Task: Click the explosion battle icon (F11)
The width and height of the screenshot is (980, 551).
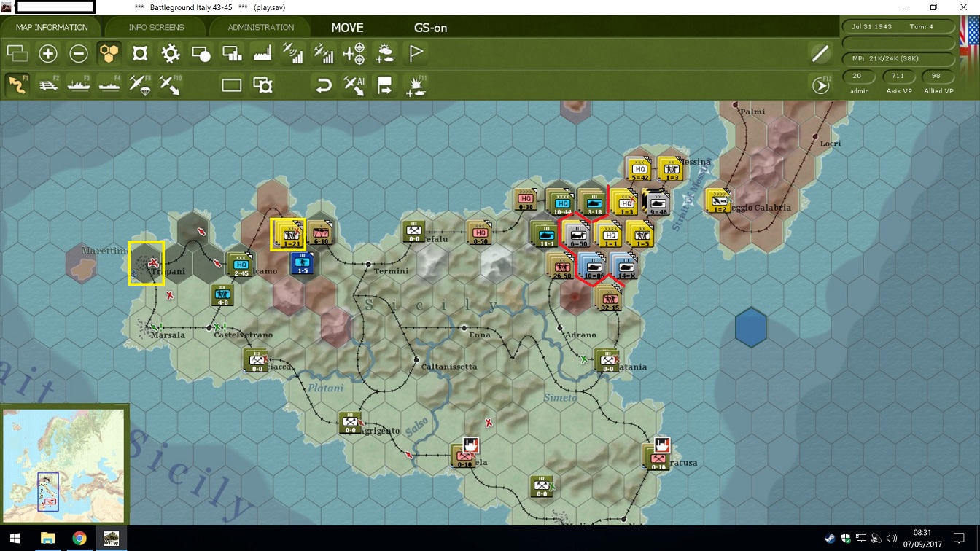Action: pos(416,85)
